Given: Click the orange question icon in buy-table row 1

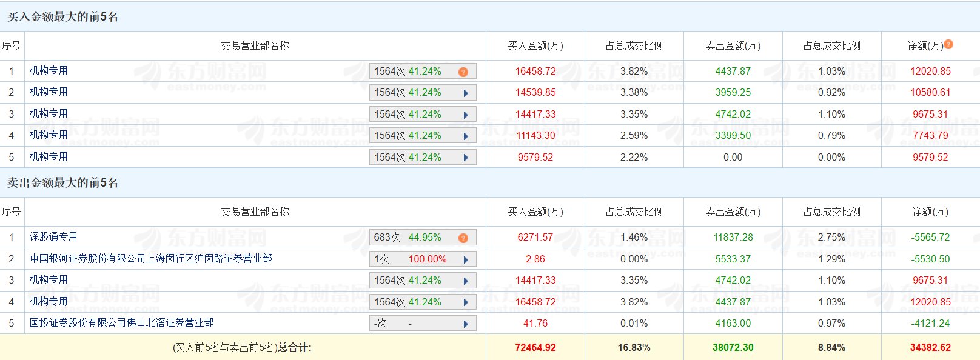Looking at the screenshot, I should point(463,72).
